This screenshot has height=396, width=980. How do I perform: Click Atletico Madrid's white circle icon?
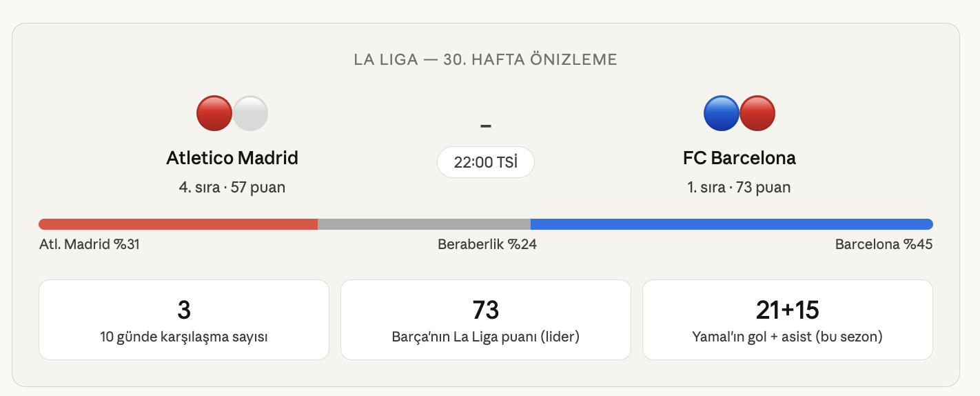point(250,114)
